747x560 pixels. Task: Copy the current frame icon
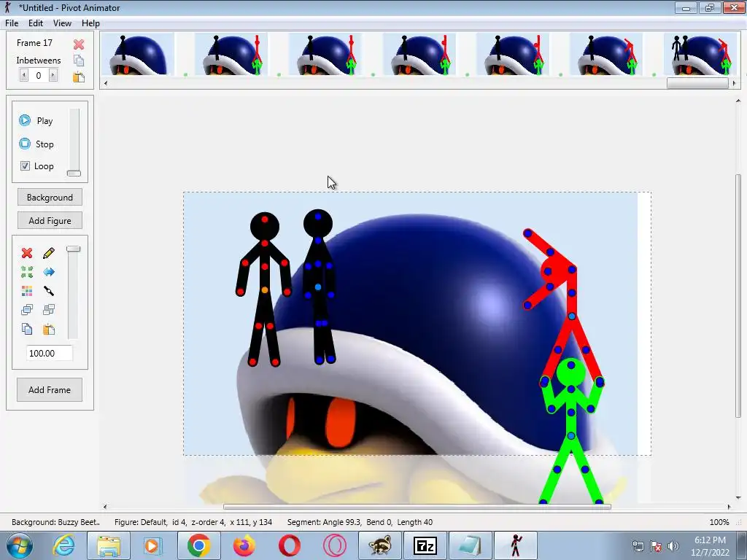click(x=79, y=61)
